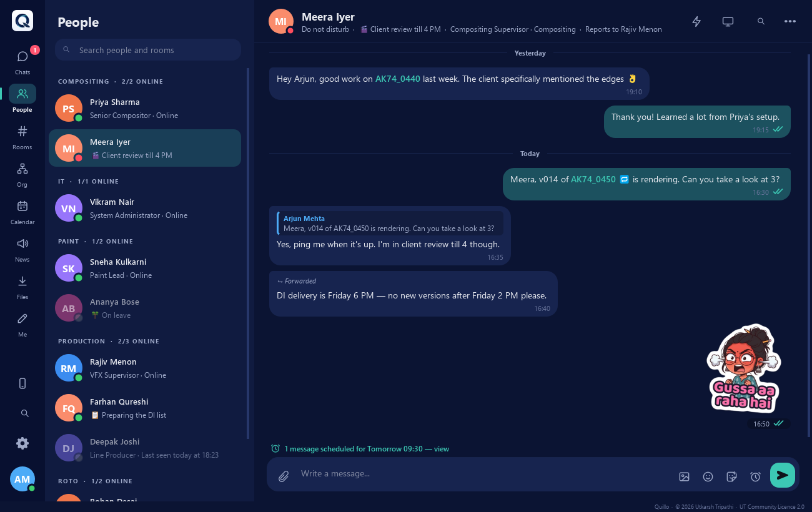
Task: Click the schedule message clock icon
Action: (x=755, y=476)
